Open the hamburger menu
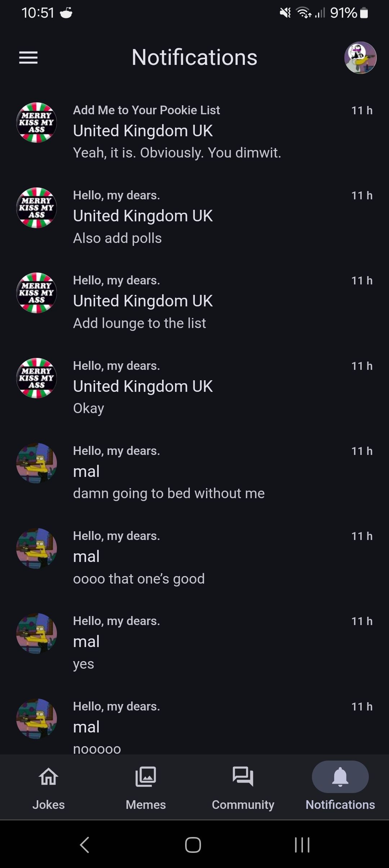Image resolution: width=389 pixels, height=868 pixels. (x=28, y=58)
